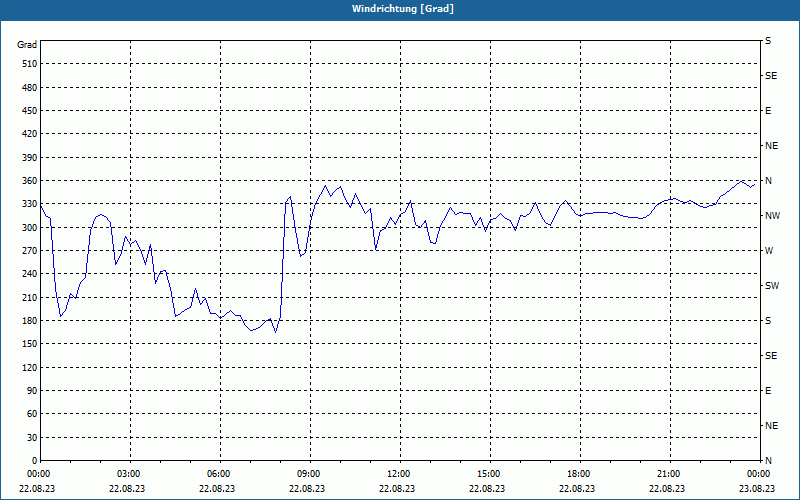Click the 22.08.23 date below 12:00
The width and height of the screenshot is (800, 500).
tap(397, 488)
